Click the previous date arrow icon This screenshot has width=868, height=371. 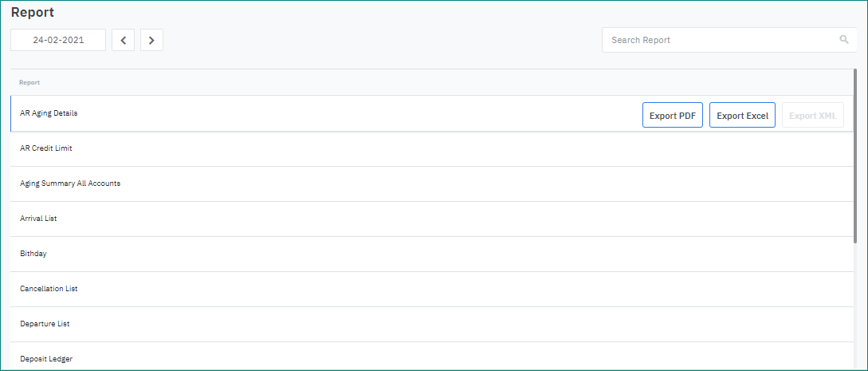[123, 40]
